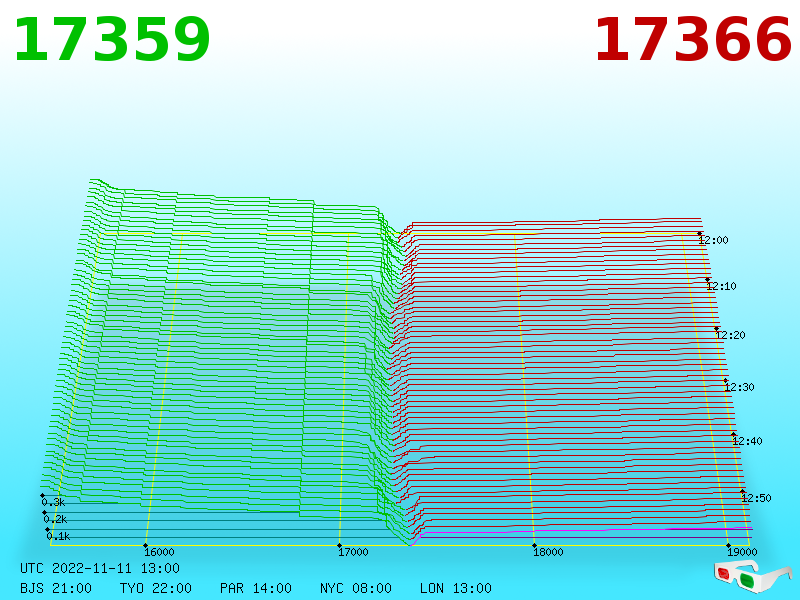
Task: Click the BJS 21:00 clock text
Action: 56,588
